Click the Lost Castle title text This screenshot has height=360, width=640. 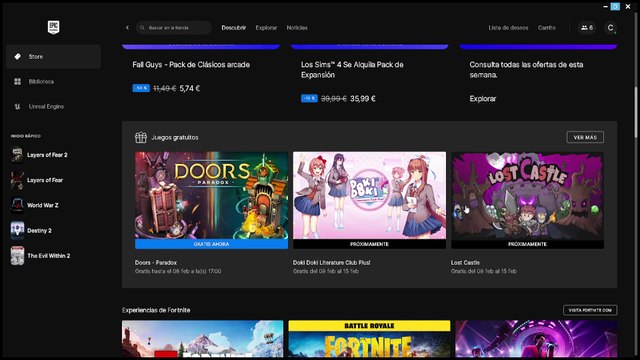click(x=465, y=262)
